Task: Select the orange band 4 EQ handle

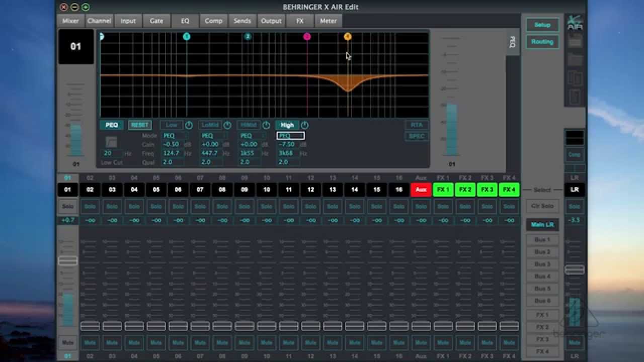Action: tap(348, 37)
